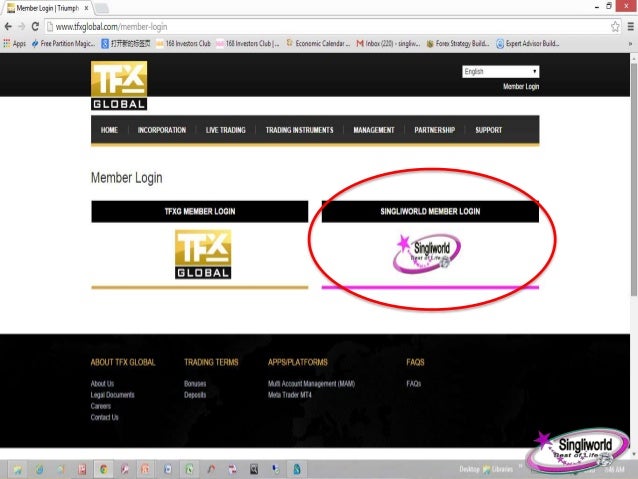Screen dimensions: 638x479
Task: Open the TRADING INSTRUMENTS menu item
Action: [299, 130]
